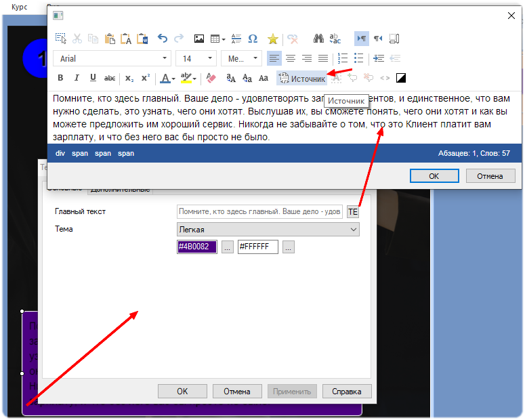Switch to Источник source view
This screenshot has width=525, height=420.
[x=302, y=79]
